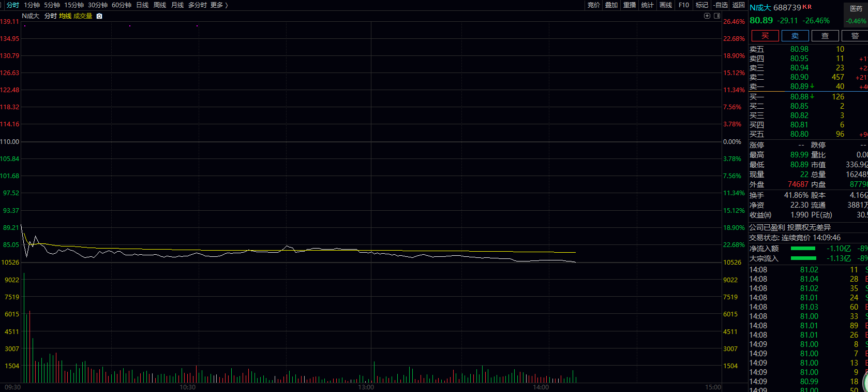This screenshot has width=868, height=392.
Task: Click the camera snapshot icon beside 成交量
Action: 99,16
